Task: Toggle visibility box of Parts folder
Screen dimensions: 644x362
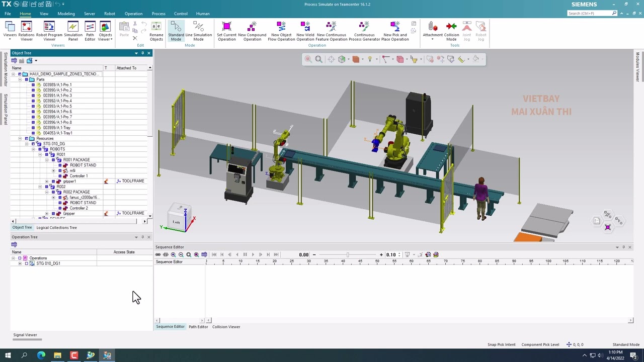Action: 26,79
